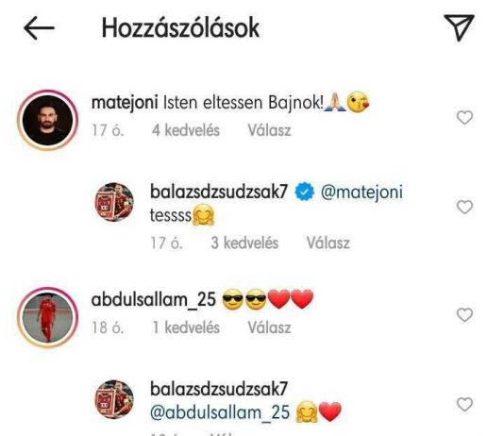Open the direct share paper plane icon
The width and height of the screenshot is (504, 436).
(x=459, y=27)
